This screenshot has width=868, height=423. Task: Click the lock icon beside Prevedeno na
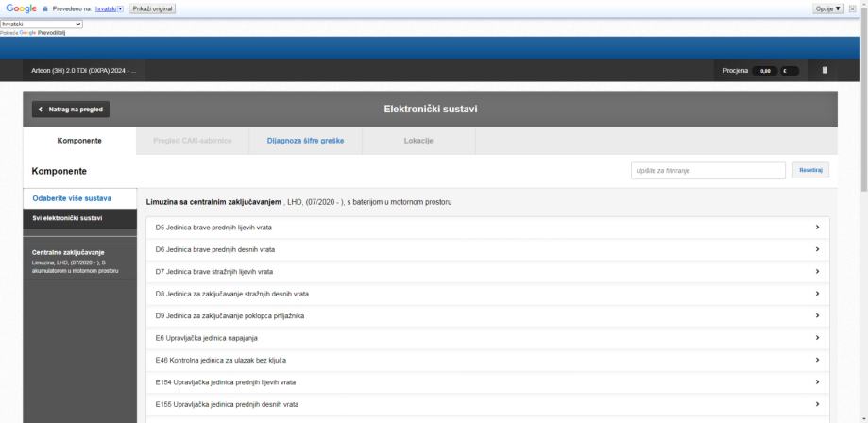click(x=45, y=8)
